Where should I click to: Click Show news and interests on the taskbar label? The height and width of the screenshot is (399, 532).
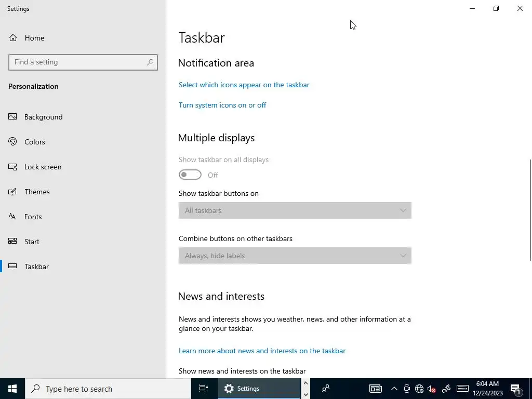point(242,371)
